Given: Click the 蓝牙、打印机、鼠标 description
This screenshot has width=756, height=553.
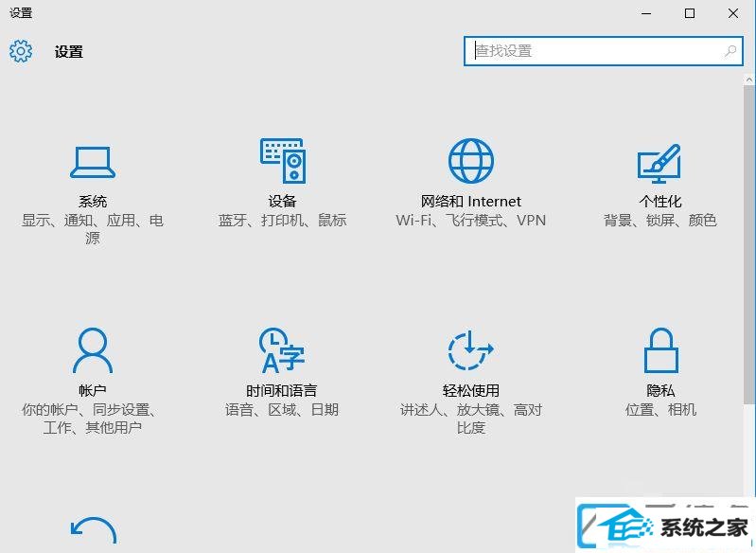Looking at the screenshot, I should (282, 221).
